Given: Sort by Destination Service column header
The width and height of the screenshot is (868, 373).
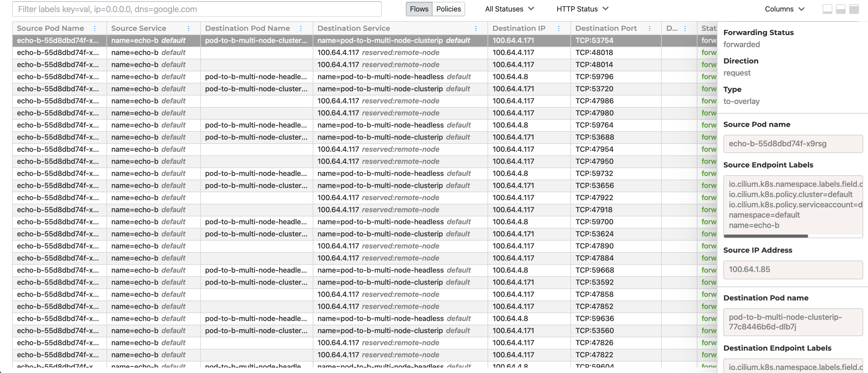Looking at the screenshot, I should (354, 28).
